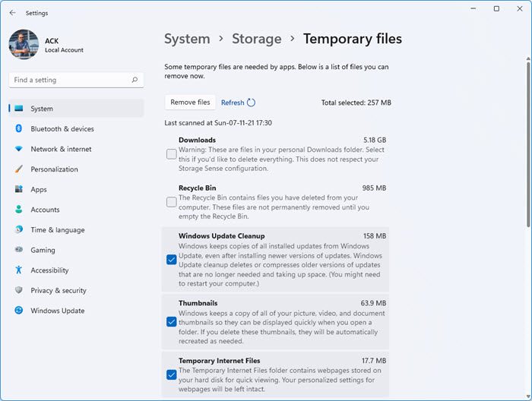Click the Privacy & security shield icon
532x401 pixels.
point(19,290)
